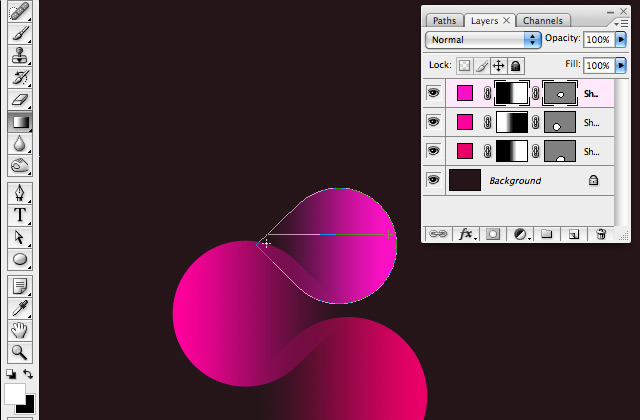Select top layer's gradient mask thumbnail
Image resolution: width=640 pixels, height=420 pixels.
point(512,93)
